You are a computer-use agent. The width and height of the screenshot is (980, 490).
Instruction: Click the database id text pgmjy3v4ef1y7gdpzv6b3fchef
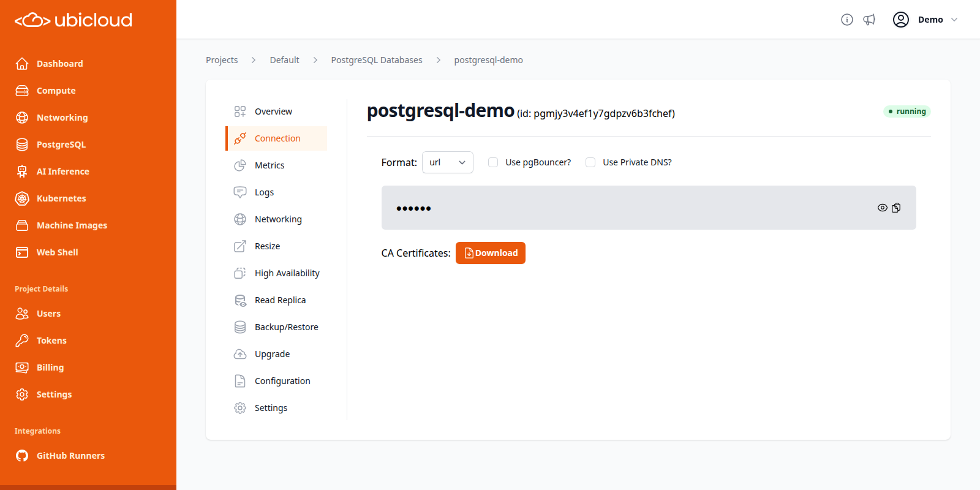pos(604,113)
